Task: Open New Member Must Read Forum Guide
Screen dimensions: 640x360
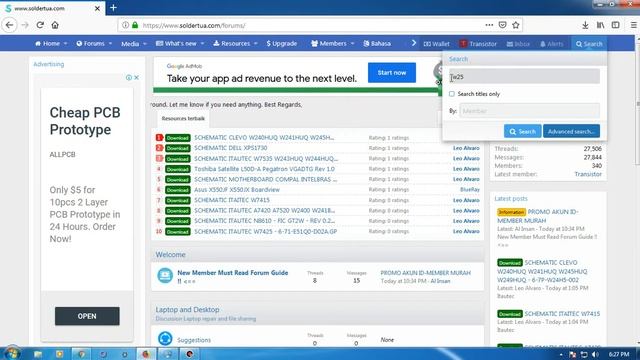Action: 233,273
